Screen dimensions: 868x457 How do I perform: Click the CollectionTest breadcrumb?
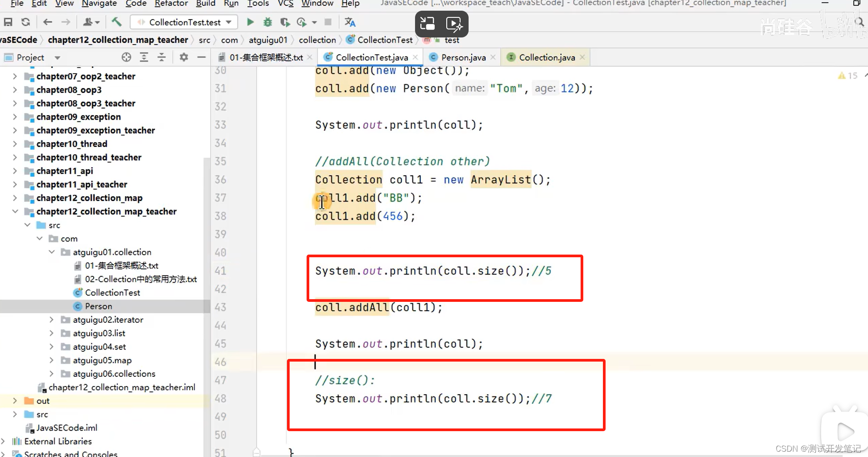385,40
